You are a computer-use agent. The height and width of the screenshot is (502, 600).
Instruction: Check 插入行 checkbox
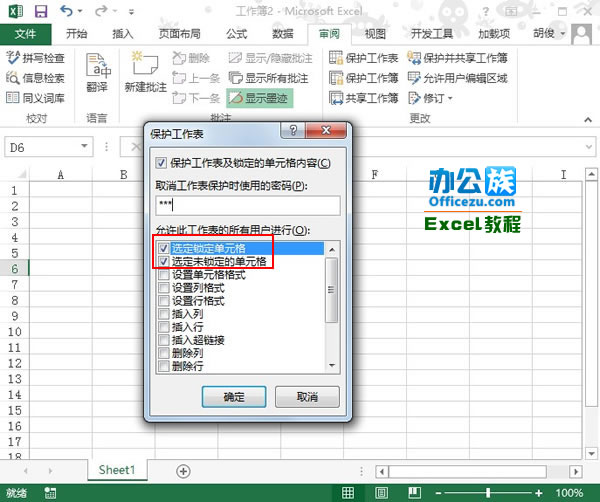[x=164, y=327]
